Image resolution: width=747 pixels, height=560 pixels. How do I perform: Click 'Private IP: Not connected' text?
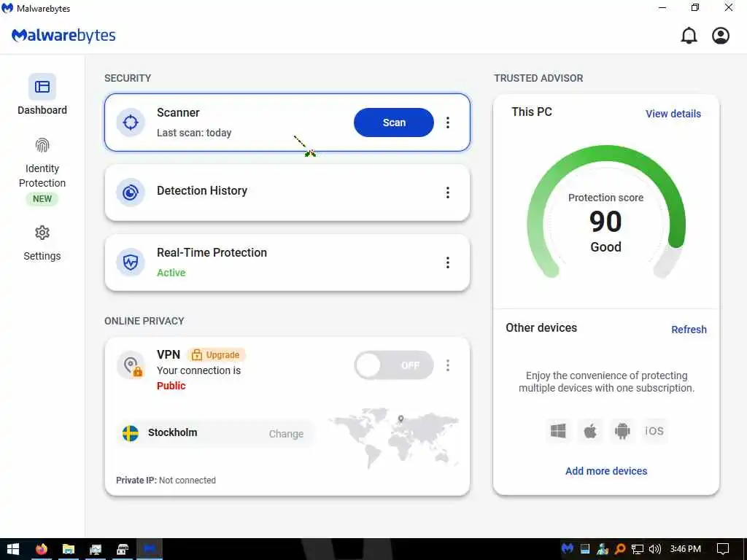[x=166, y=481]
